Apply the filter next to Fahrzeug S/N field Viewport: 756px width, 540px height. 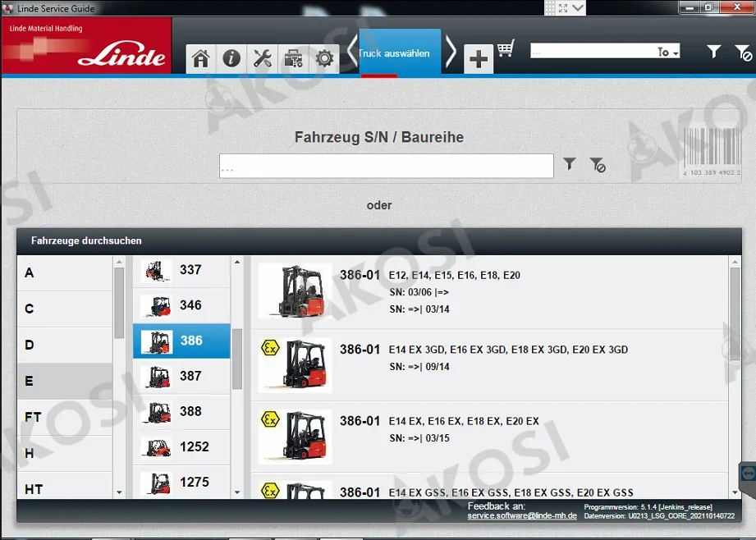pos(570,164)
